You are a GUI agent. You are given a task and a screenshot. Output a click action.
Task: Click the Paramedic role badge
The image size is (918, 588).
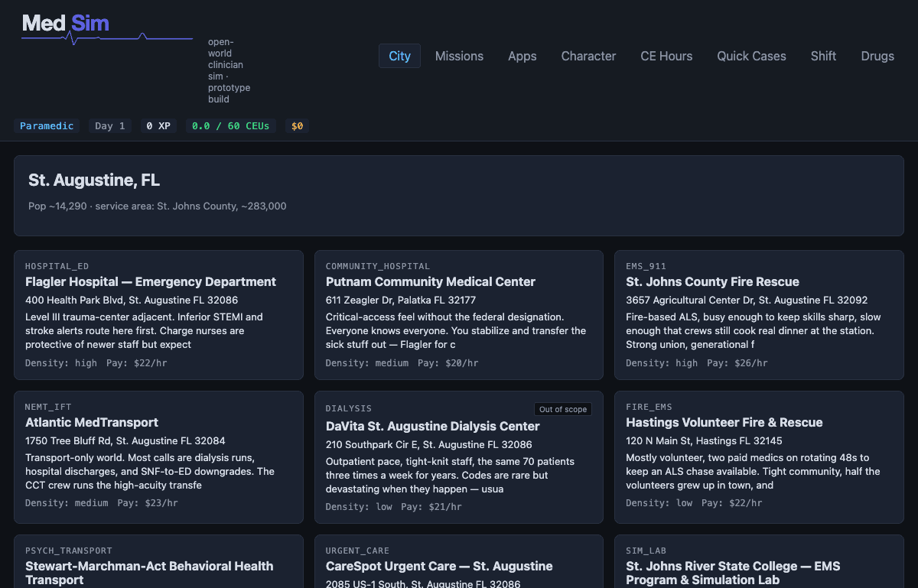pyautogui.click(x=47, y=126)
